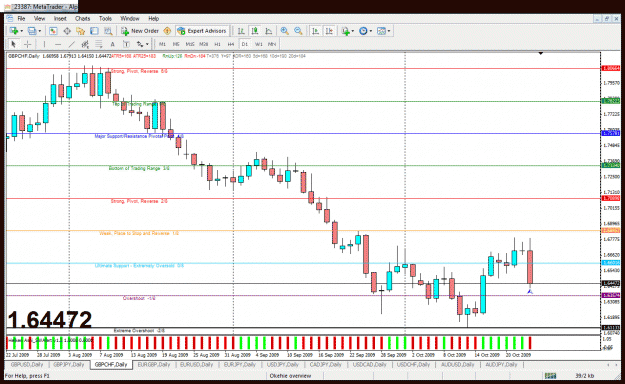
Task: Switch timeframe to M1
Action: [162, 44]
